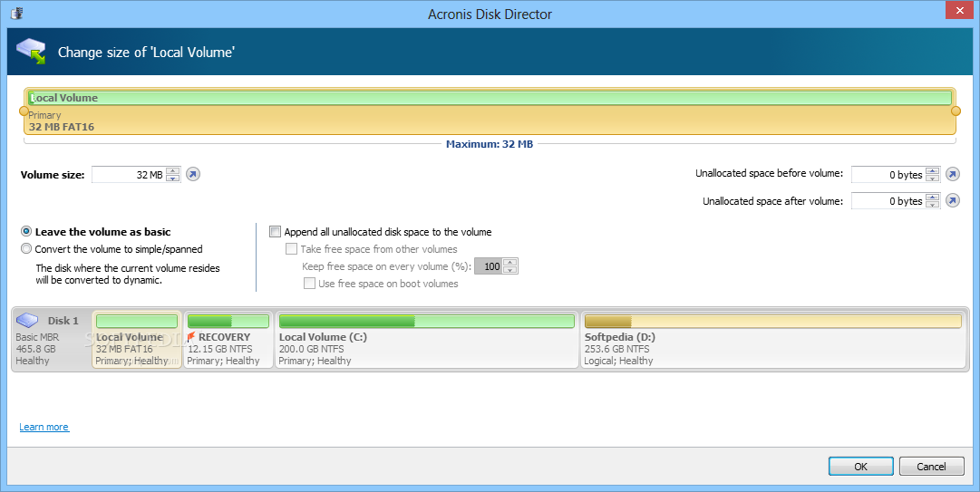
Task: Select the 32 MB FAT16 Local Volume partition
Action: pos(137,340)
